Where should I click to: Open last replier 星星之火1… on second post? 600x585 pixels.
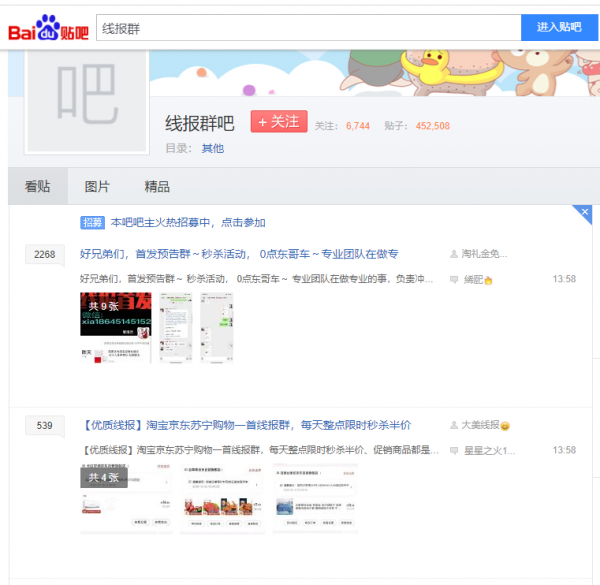[x=488, y=450]
